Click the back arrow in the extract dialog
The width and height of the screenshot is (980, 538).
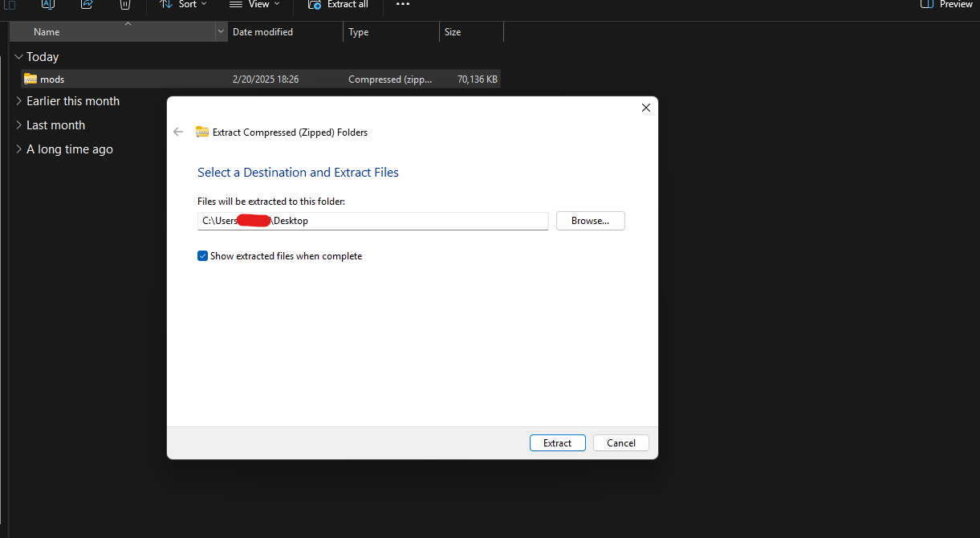click(x=178, y=132)
